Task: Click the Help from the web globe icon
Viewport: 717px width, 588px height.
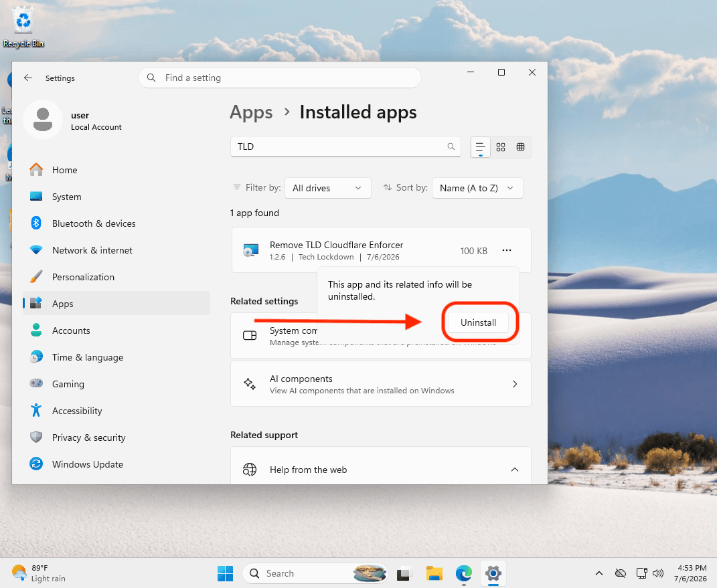Action: pyautogui.click(x=250, y=470)
